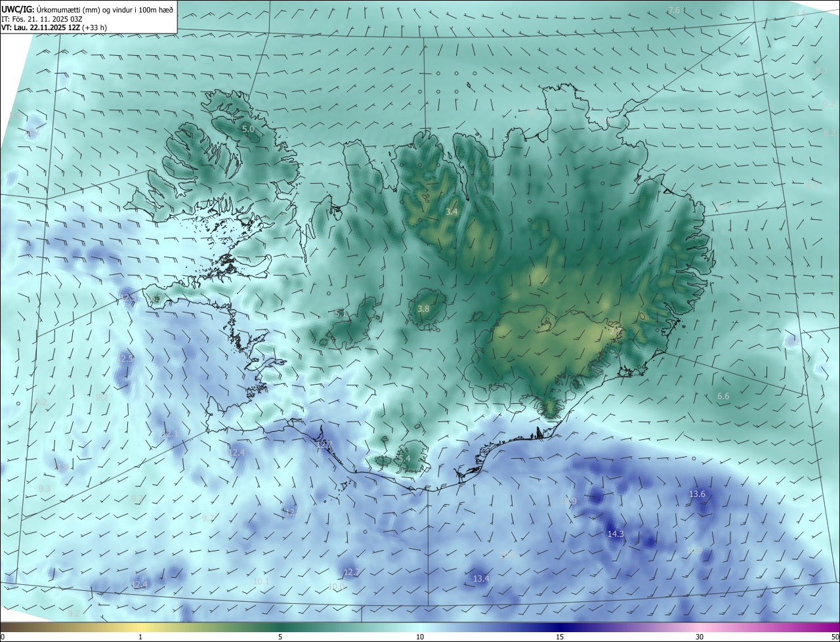Click the 30 tick label on the colour scale
Image resolution: width=840 pixels, height=642 pixels.
pyautogui.click(x=700, y=637)
